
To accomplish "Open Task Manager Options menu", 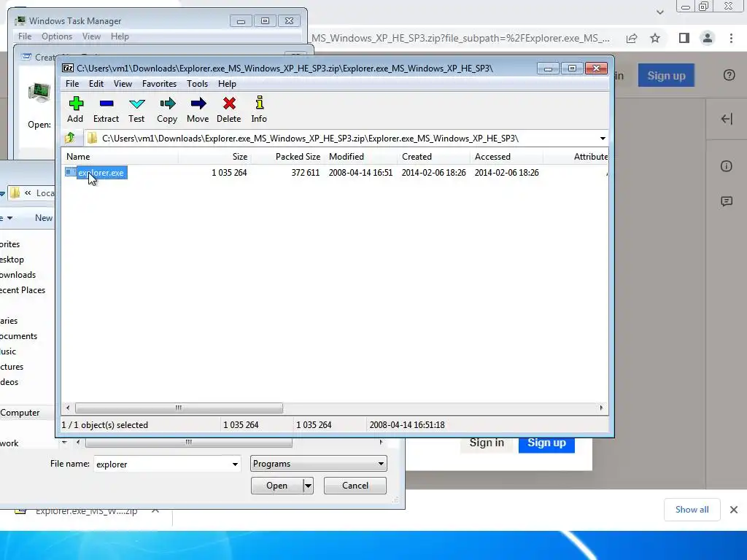I will coord(57,36).
